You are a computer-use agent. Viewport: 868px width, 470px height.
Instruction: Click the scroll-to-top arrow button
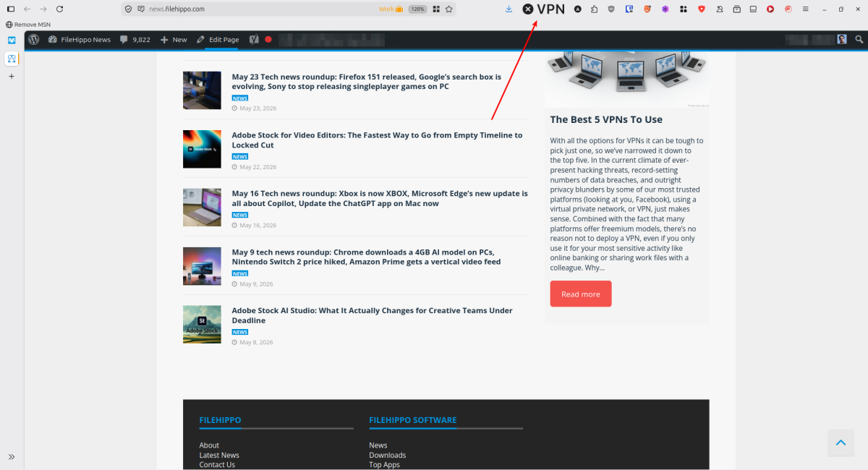pyautogui.click(x=841, y=443)
